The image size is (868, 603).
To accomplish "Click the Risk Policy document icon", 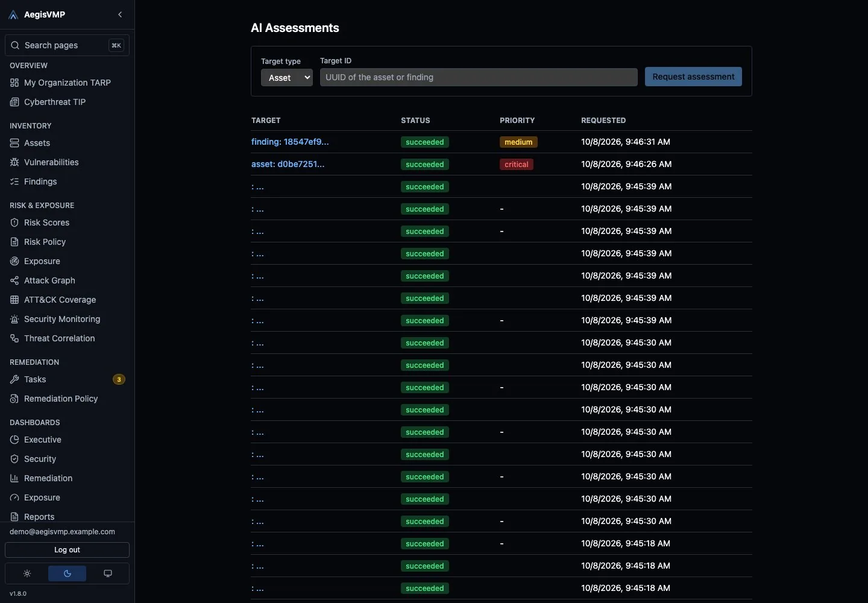I will [14, 242].
